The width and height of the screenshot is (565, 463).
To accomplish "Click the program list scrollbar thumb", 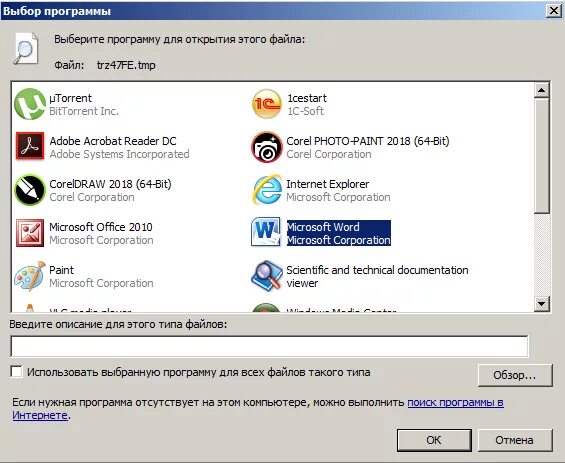I will (542, 156).
